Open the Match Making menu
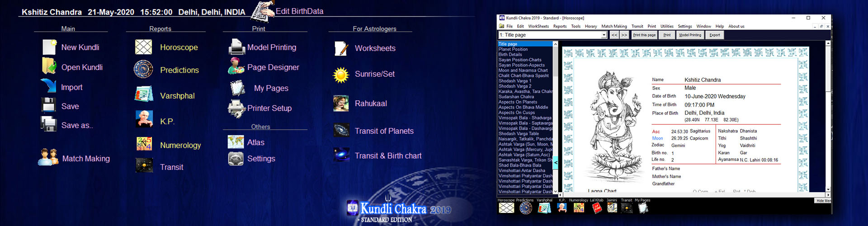Screen dimensions: 868x226 pos(614,26)
